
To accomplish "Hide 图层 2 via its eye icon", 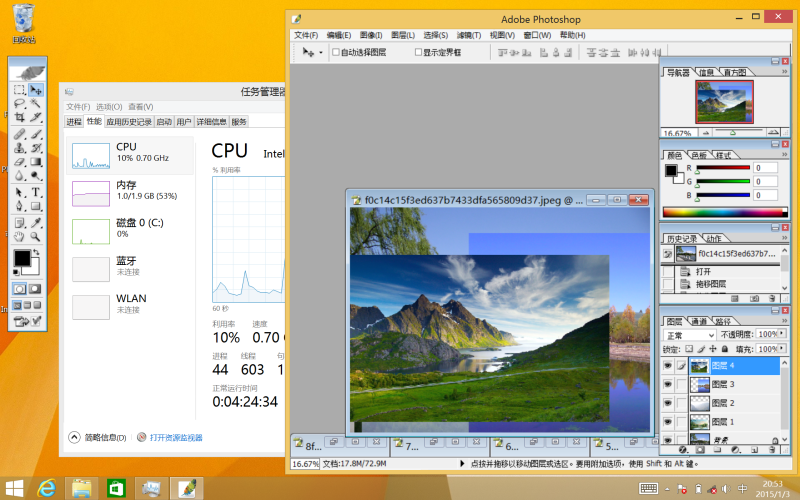I will (x=667, y=403).
